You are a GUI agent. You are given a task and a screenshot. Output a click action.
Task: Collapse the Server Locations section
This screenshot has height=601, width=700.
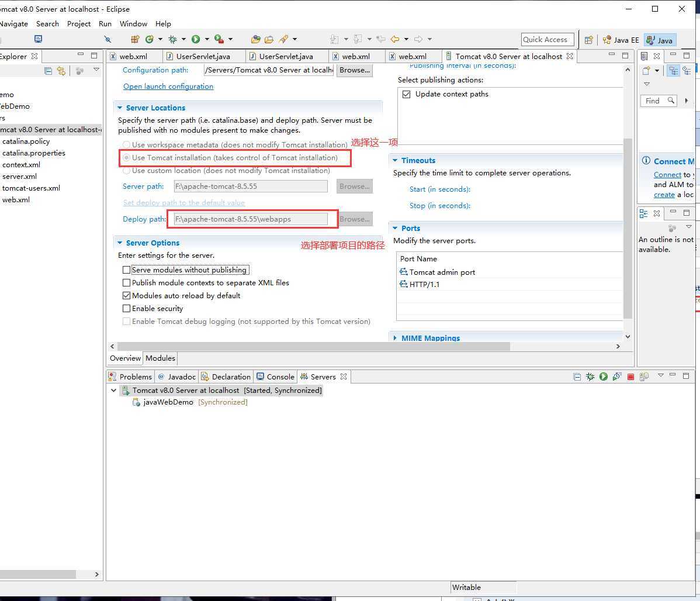120,108
